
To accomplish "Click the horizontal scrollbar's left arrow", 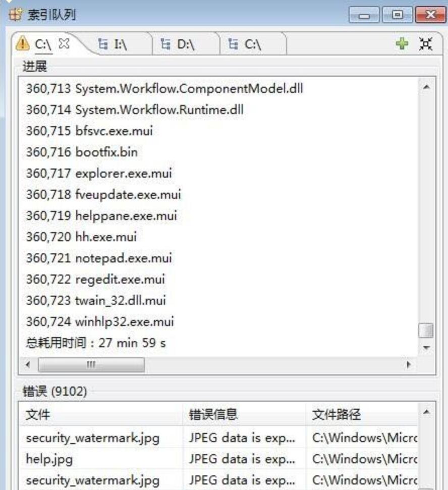I will (27, 364).
